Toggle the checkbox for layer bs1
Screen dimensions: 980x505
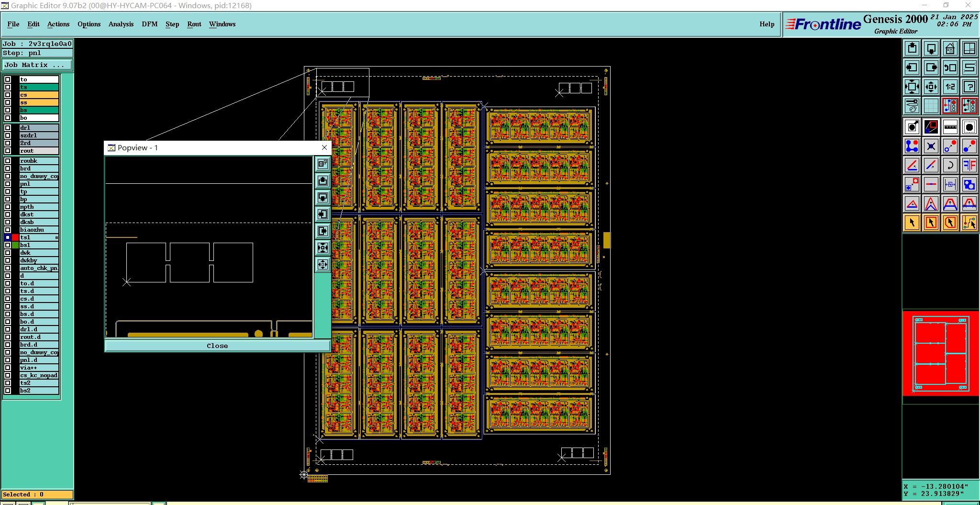[8, 245]
